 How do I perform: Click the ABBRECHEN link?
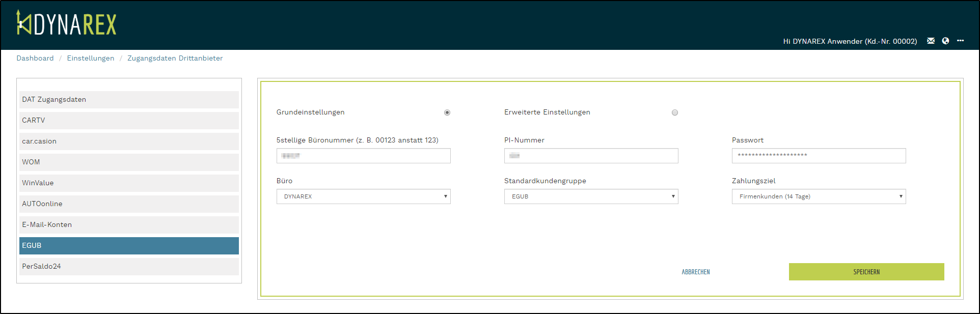[695, 272]
